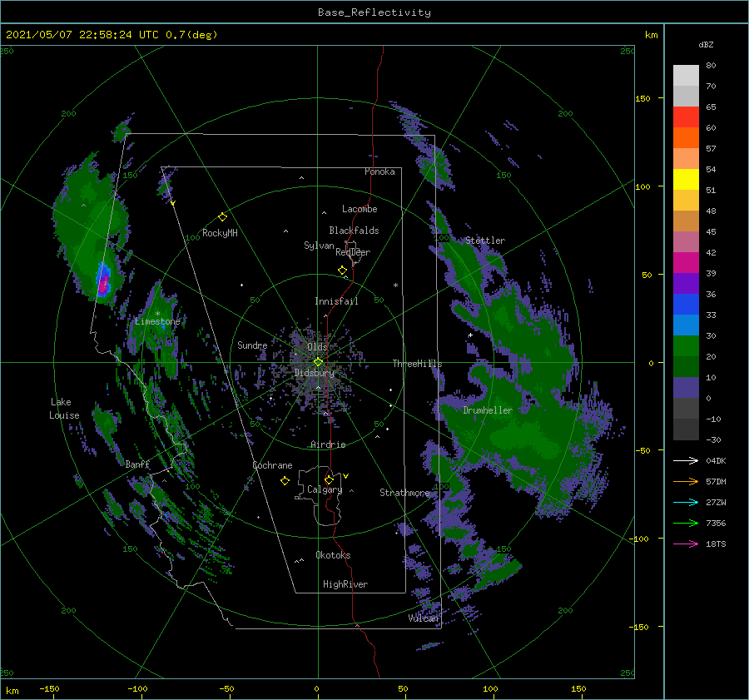Screen dimensions: 749x700
Task: Select the yellow diamond marker below RedDeer
Action: [342, 271]
